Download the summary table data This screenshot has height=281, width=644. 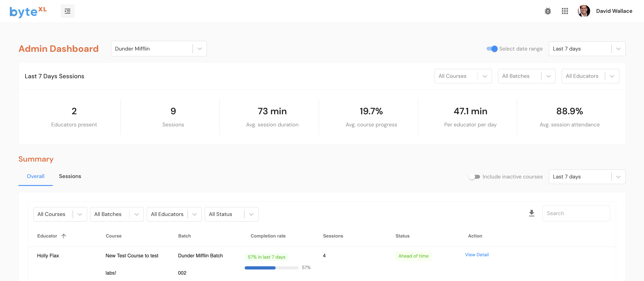tap(532, 213)
